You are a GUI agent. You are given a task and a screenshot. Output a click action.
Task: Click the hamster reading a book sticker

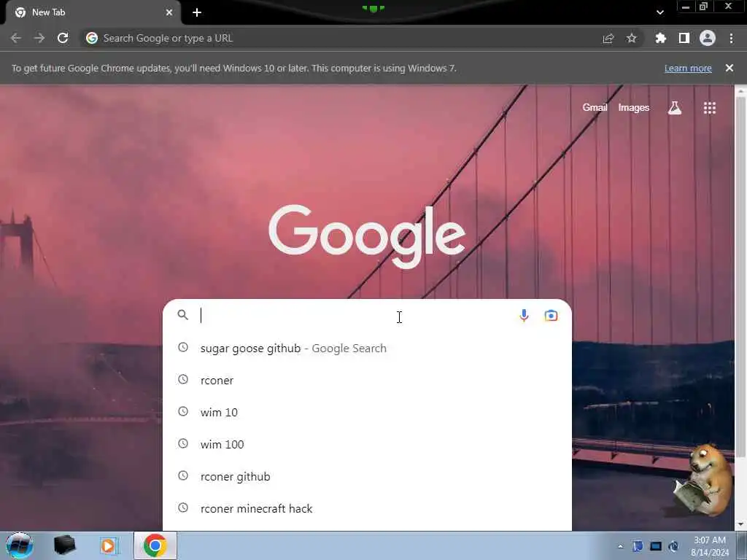pyautogui.click(x=703, y=481)
